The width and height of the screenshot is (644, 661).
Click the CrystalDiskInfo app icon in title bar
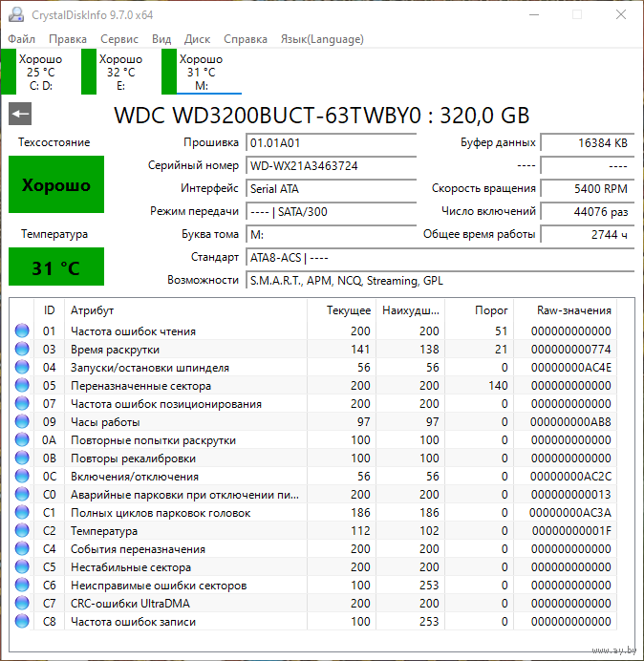16,14
